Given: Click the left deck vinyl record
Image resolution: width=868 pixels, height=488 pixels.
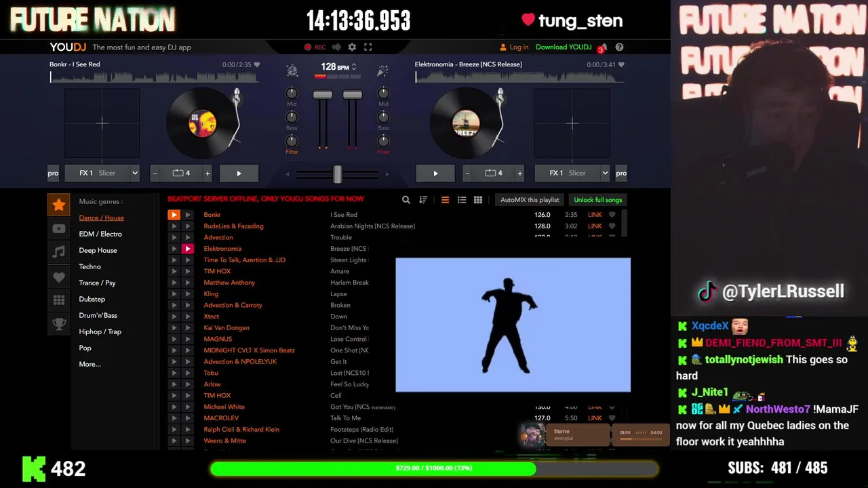Looking at the screenshot, I should tap(202, 123).
